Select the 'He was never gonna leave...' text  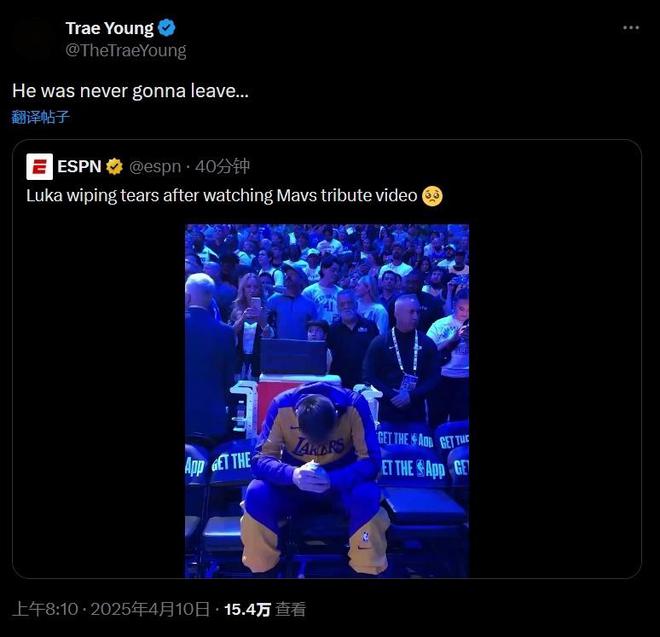coord(130,91)
